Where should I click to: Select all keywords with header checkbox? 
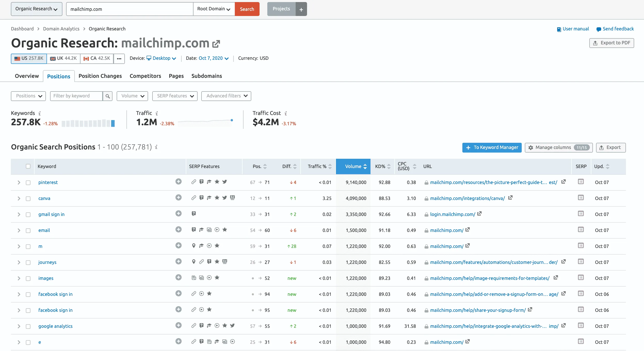(x=28, y=166)
